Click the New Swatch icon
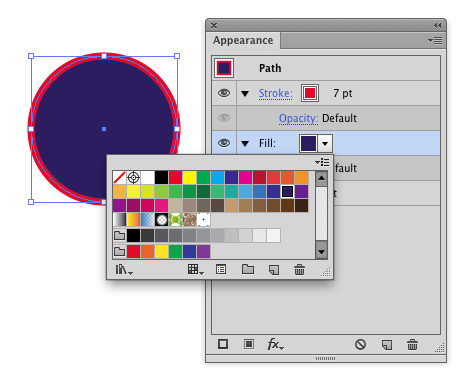This screenshot has height=390, width=471. (274, 270)
